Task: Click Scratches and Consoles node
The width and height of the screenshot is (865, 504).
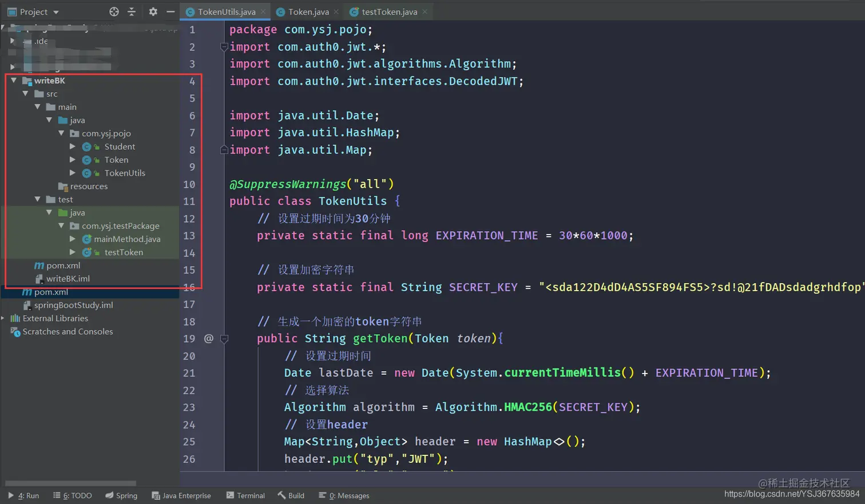Action: (68, 331)
